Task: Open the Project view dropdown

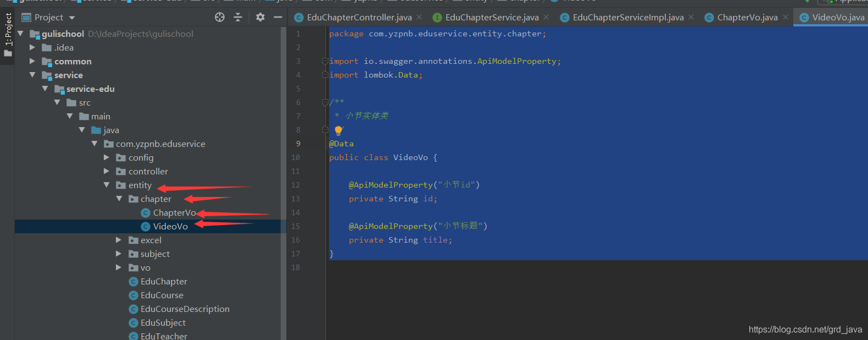Action: pos(72,18)
